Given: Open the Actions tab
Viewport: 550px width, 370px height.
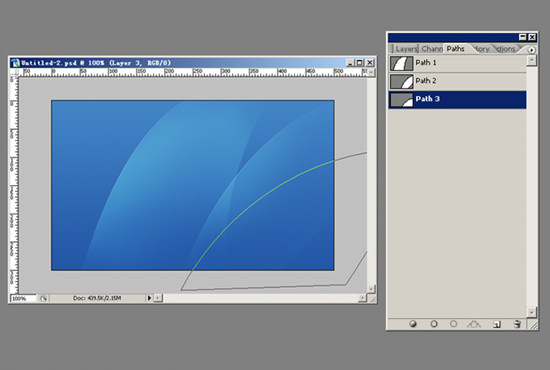Looking at the screenshot, I should [x=505, y=49].
